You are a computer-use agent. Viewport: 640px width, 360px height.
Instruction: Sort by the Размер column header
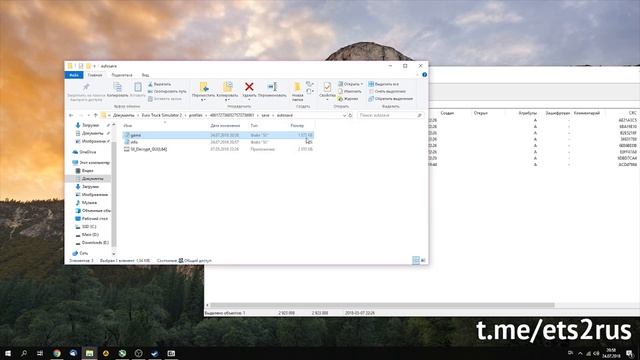coord(297,126)
